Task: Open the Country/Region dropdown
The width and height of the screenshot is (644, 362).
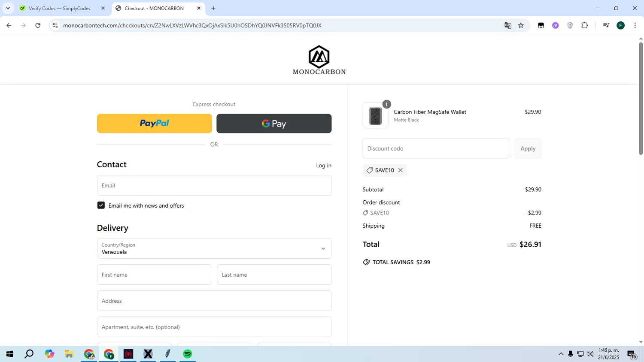Action: pos(214,248)
